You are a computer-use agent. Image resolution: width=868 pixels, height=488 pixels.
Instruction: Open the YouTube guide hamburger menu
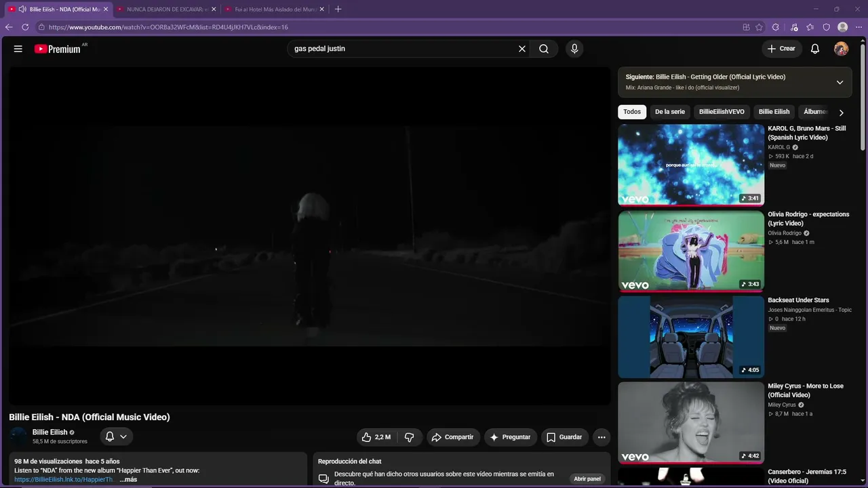18,49
